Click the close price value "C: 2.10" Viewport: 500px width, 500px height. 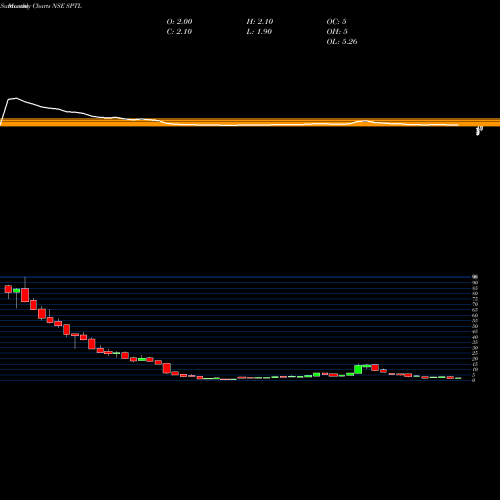tap(179, 31)
